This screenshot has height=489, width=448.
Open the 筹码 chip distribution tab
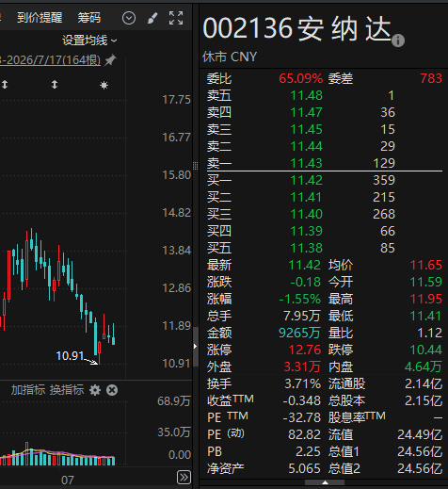[89, 18]
